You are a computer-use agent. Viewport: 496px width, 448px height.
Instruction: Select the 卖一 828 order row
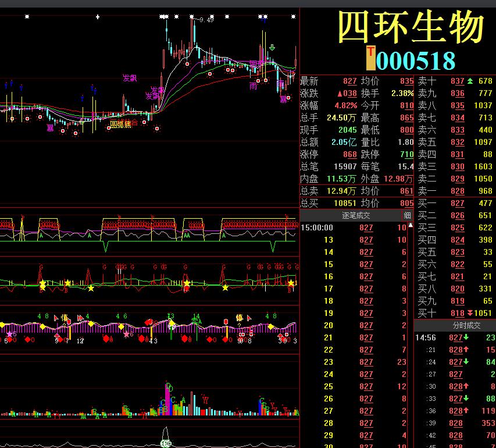pyautogui.click(x=455, y=191)
